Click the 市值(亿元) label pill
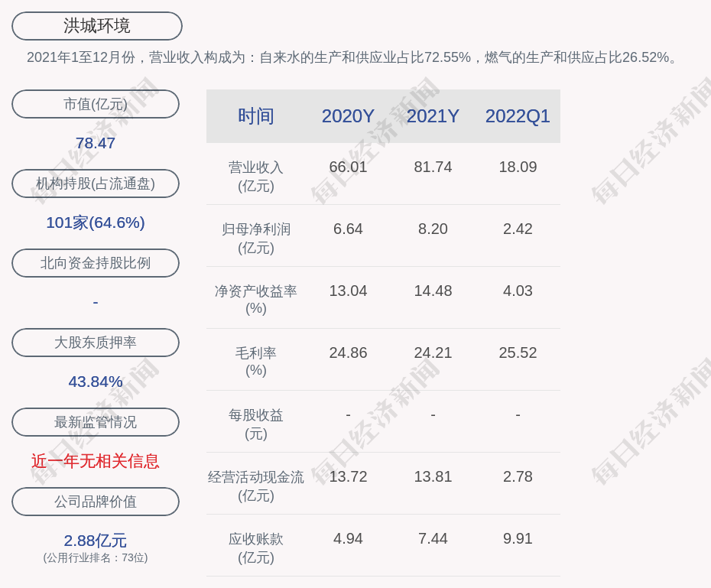The height and width of the screenshot is (588, 711). pyautogui.click(x=96, y=104)
